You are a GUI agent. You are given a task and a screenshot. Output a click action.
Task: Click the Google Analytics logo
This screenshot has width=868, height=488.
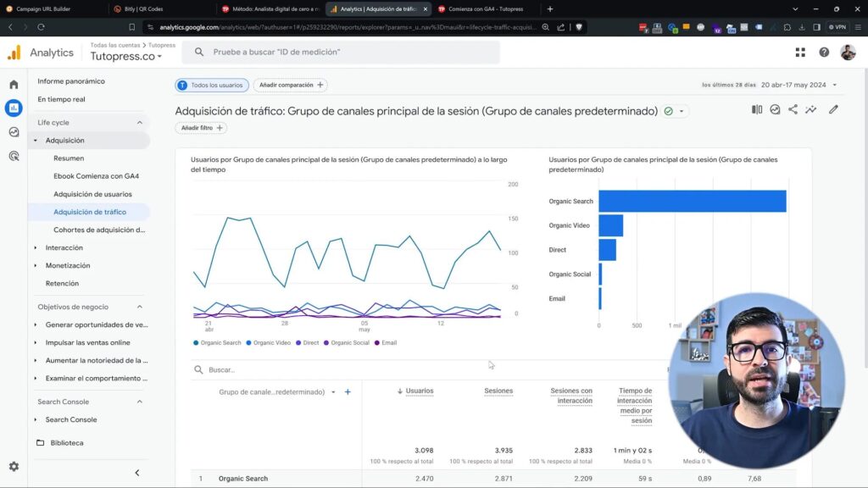(x=14, y=53)
